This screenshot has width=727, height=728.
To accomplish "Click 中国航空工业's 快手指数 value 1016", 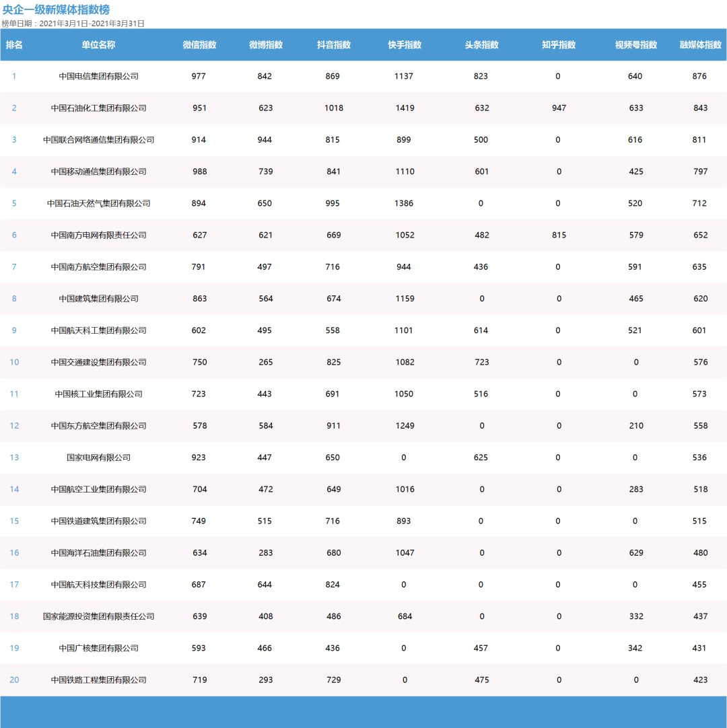I will tap(405, 489).
